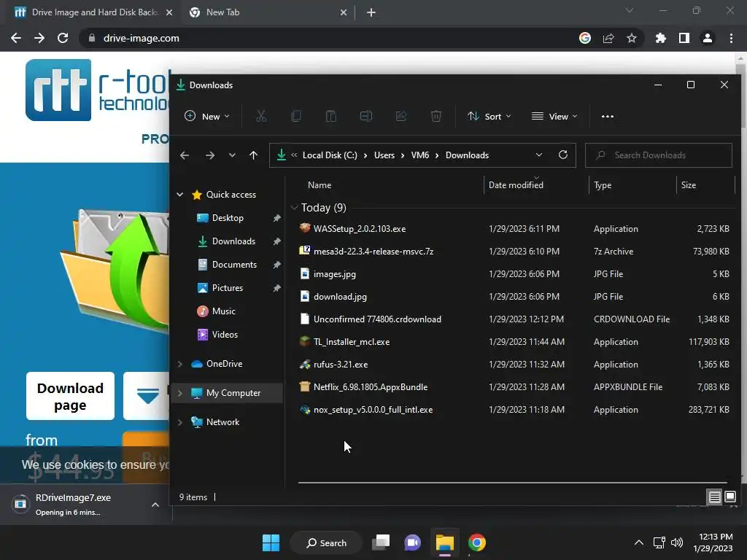The height and width of the screenshot is (560, 747).
Task: Show hidden system tray icons
Action: (x=639, y=542)
